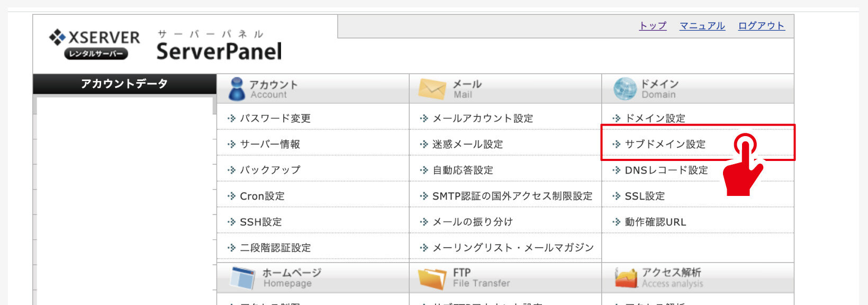868x305 pixels.
Task: Click the Access analysis chart icon
Action: point(626,278)
